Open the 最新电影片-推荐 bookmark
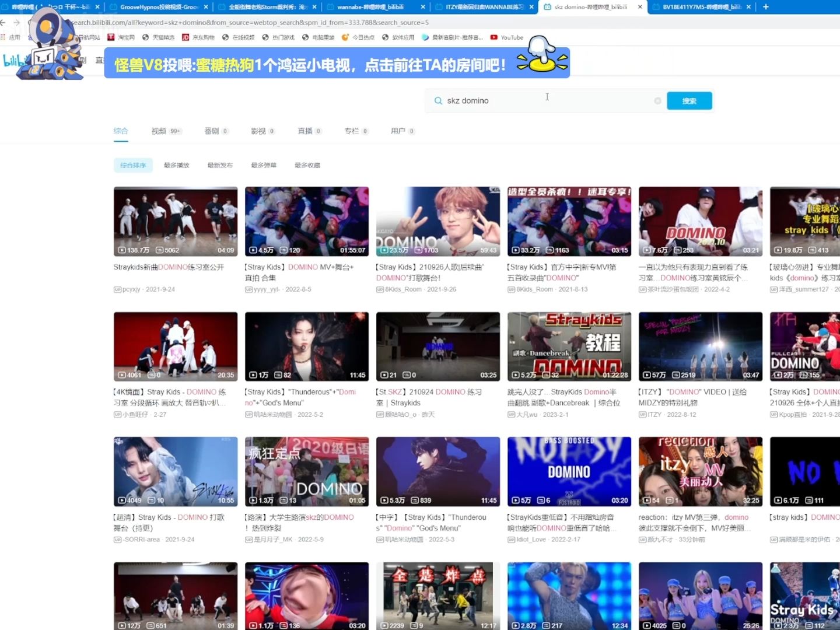The width and height of the screenshot is (840, 630). point(453,37)
